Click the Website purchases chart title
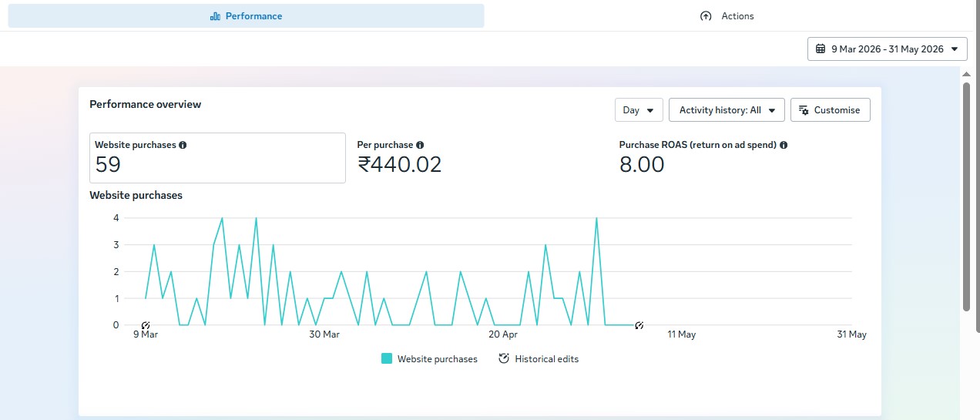The width and height of the screenshot is (980, 420). pyautogui.click(x=136, y=195)
